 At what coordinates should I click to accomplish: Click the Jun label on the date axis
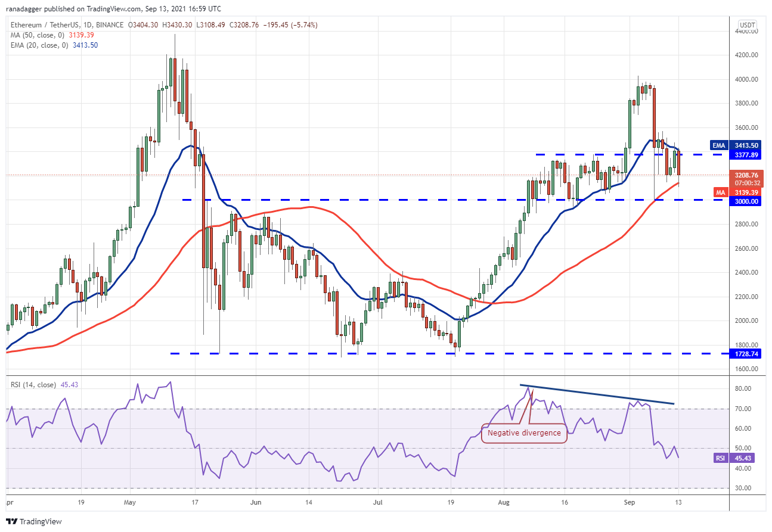(255, 503)
